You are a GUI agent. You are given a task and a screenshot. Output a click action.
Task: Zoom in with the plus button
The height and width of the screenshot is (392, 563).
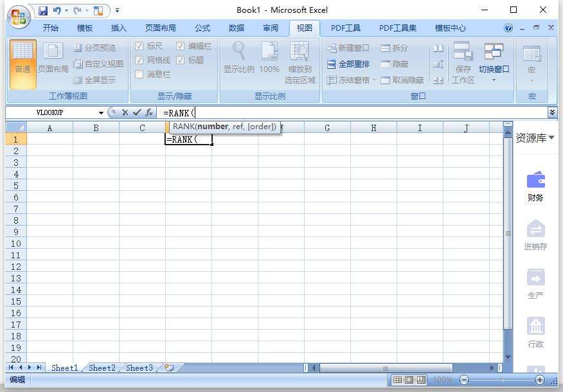[540, 379]
